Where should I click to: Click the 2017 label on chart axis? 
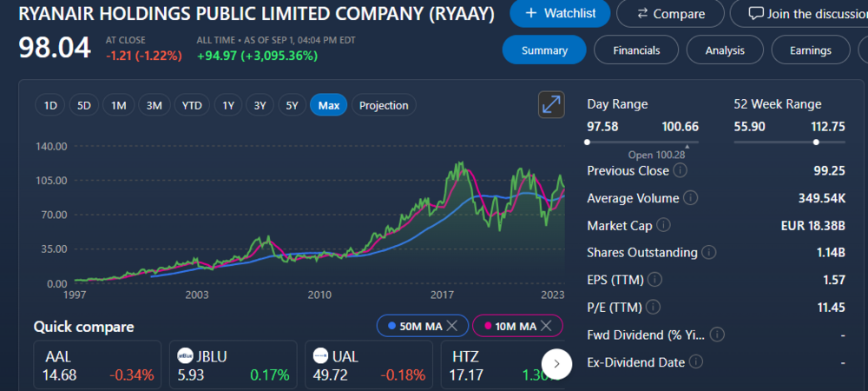pos(443,295)
